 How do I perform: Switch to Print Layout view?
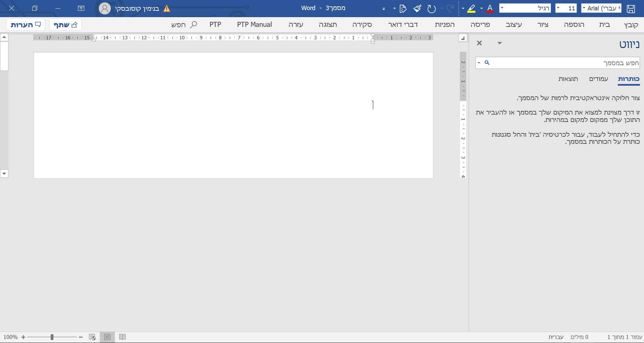click(x=107, y=337)
